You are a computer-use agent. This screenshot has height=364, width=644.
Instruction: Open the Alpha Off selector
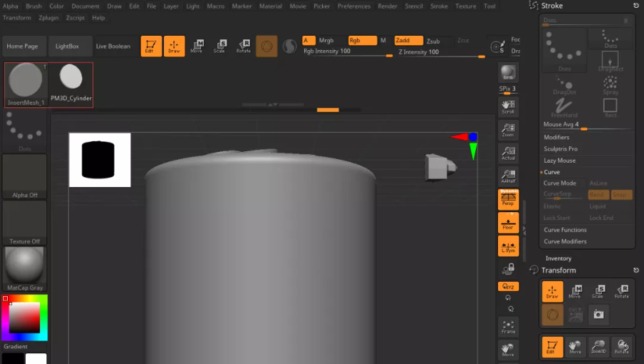[24, 177]
